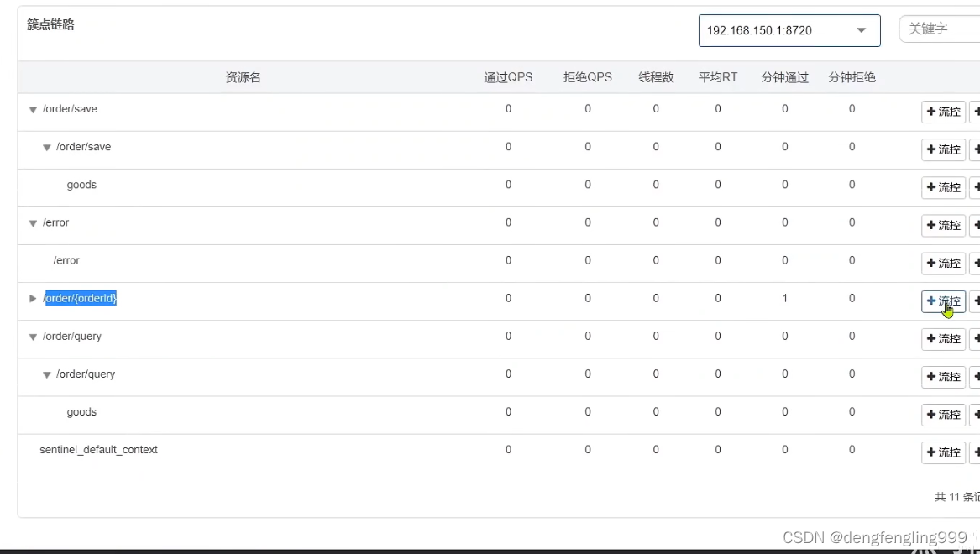Collapse the nested /order/save child node
Image resolution: width=980 pixels, height=554 pixels.
click(x=47, y=148)
